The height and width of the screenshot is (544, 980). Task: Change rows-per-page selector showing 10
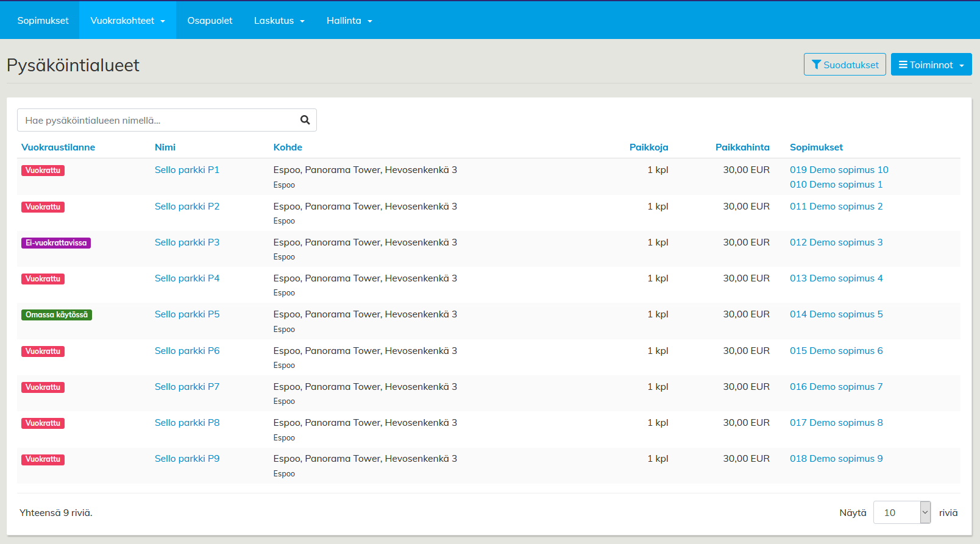901,512
